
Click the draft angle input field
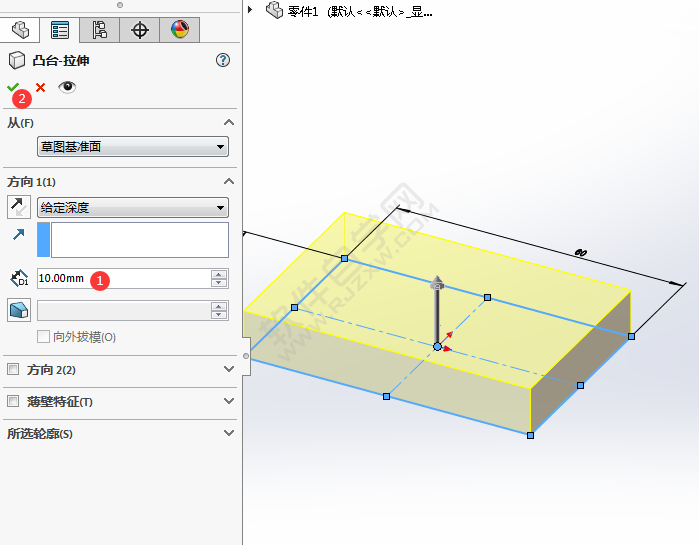[123, 311]
